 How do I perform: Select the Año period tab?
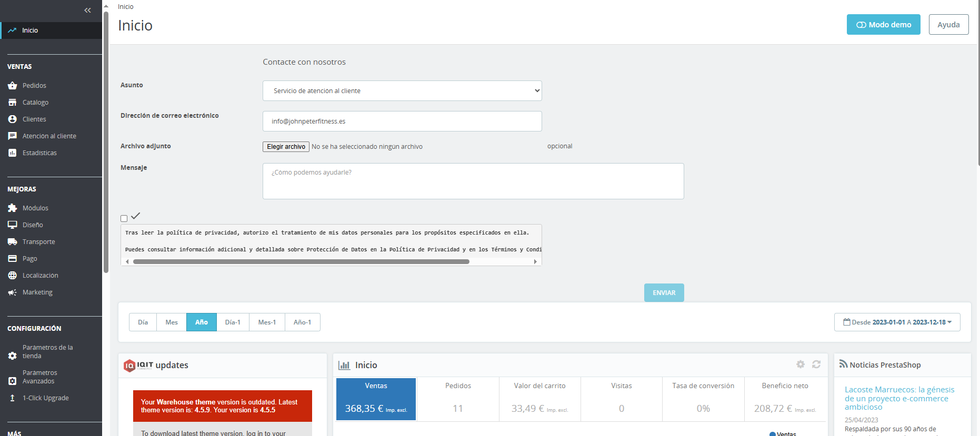click(202, 322)
